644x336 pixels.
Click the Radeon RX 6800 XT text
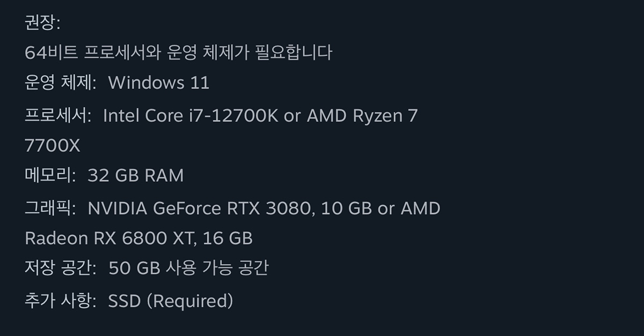(x=108, y=238)
